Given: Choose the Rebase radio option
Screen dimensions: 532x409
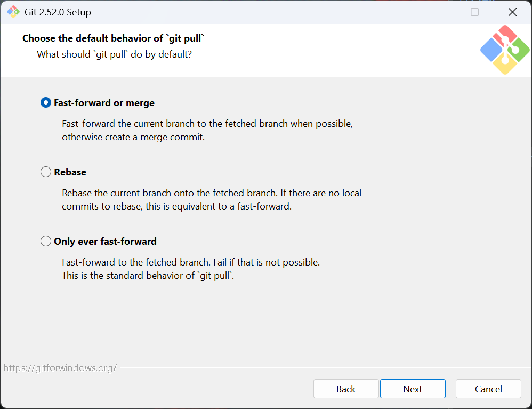Looking at the screenshot, I should 46,172.
